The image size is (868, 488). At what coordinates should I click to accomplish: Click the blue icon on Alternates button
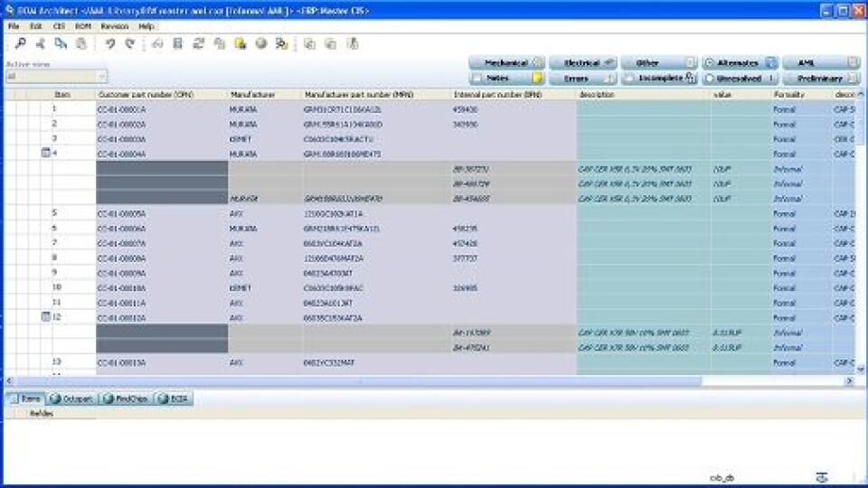point(771,62)
